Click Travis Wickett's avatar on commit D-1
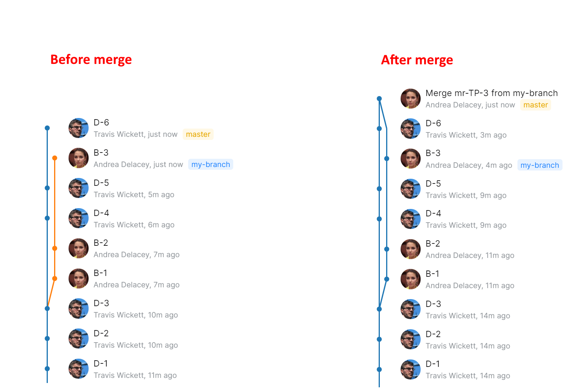The width and height of the screenshot is (588, 392). pos(78,369)
